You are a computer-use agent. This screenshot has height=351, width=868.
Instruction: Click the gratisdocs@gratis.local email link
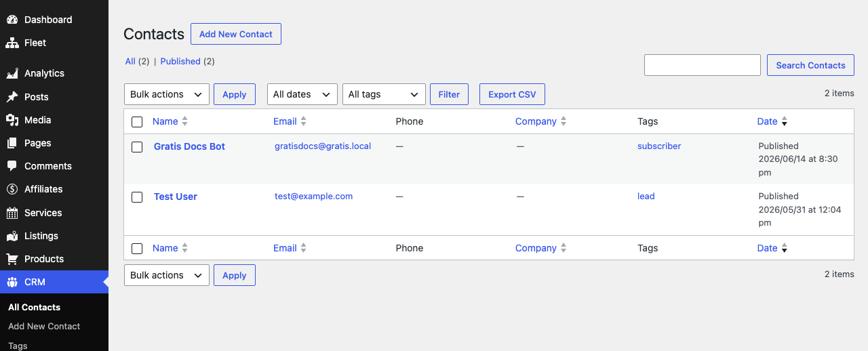pos(323,146)
